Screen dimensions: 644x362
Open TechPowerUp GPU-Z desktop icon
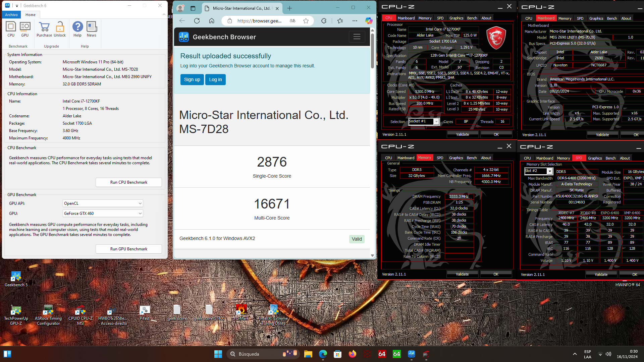(x=16, y=315)
